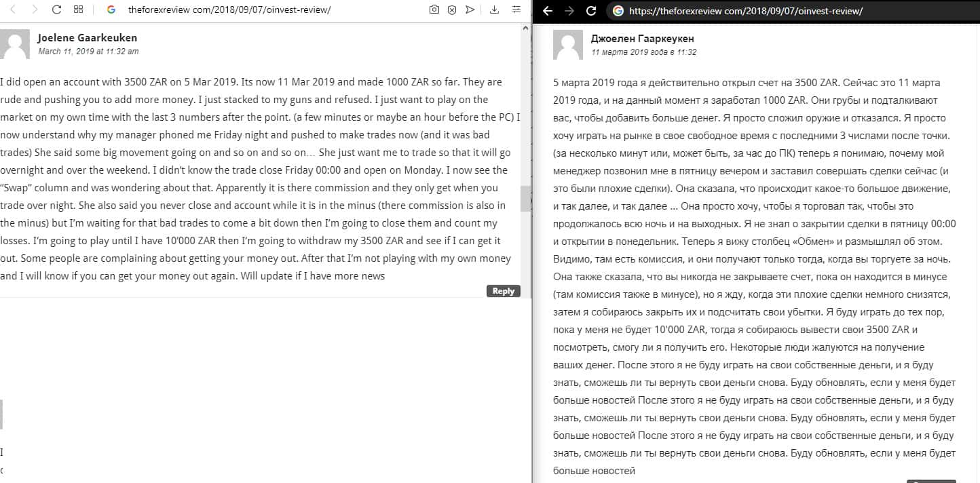Click the back arrow in right browser
Image resolution: width=980 pixels, height=483 pixels.
point(548,11)
